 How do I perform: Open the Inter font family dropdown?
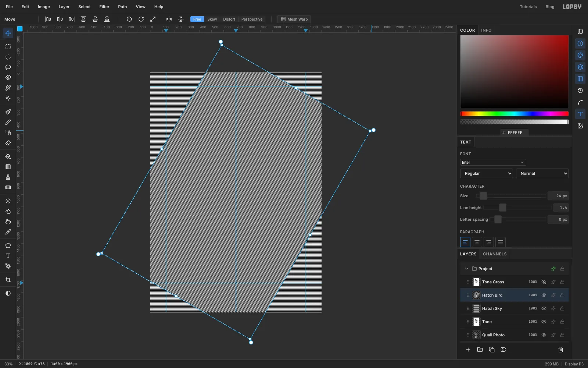click(x=493, y=162)
